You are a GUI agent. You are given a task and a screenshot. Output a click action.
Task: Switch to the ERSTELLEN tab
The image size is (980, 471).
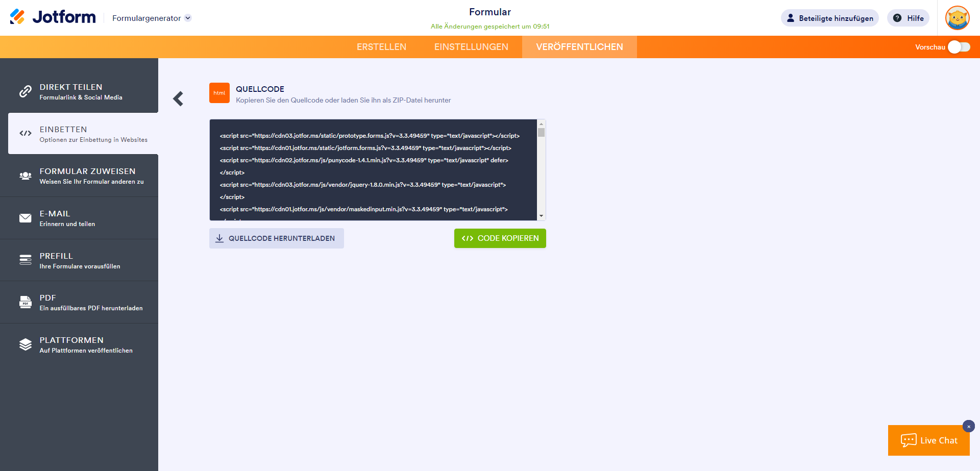point(381,47)
